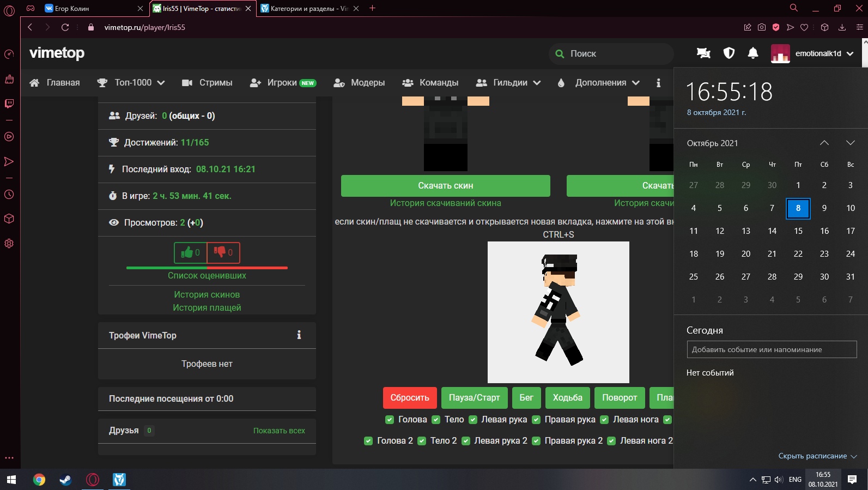Click the Поиск search field
The height and width of the screenshot is (490, 868).
point(616,53)
